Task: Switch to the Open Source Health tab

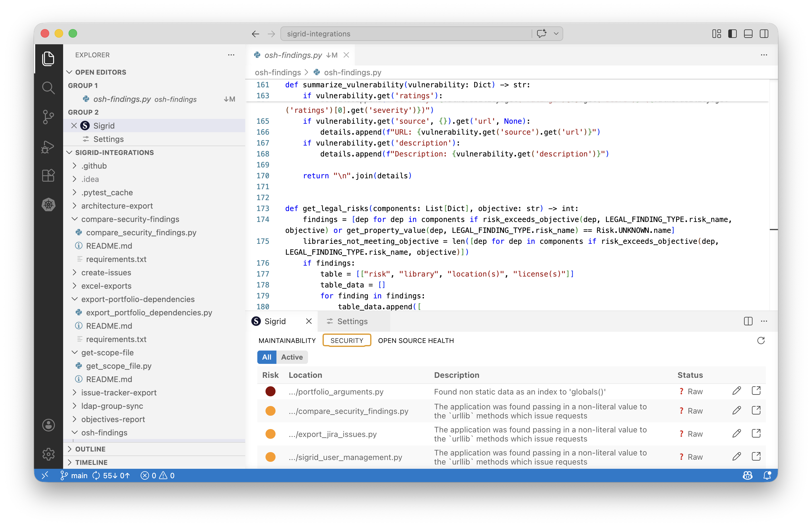Action: coord(415,341)
